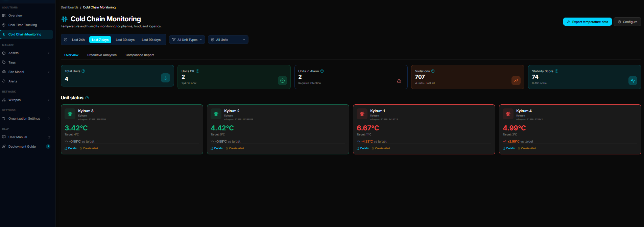Switch to Predictive Analytics tab
Viewport: 644px width, 227px height.
(102, 55)
